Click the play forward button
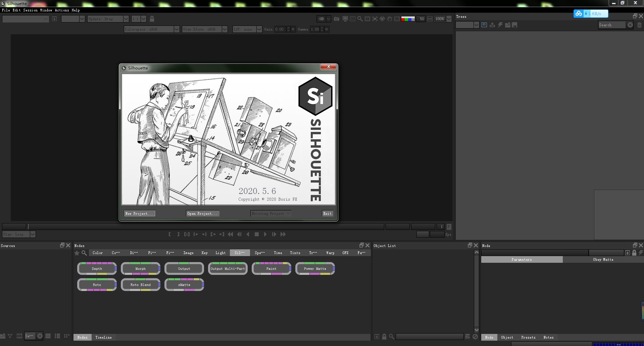Viewport: 644px width, 346px height. tap(265, 234)
